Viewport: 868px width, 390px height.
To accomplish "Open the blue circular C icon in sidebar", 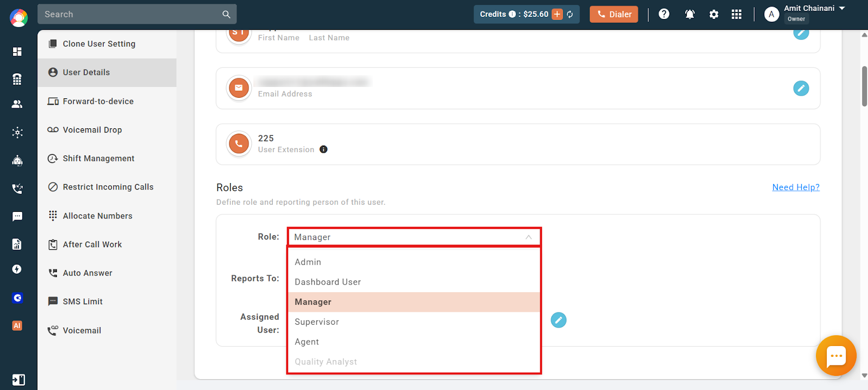I will [x=17, y=298].
